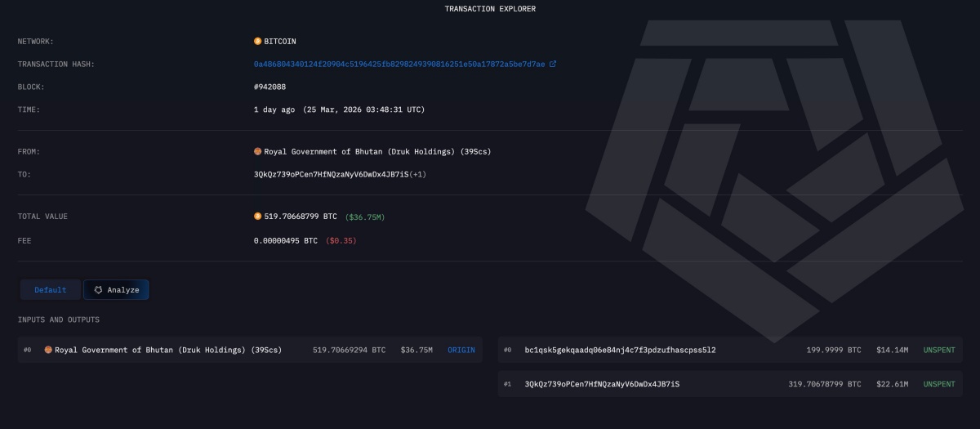Open the Royal Government of Bhutan FROM entity
Viewport: 980px width, 429px height.
[377, 151]
